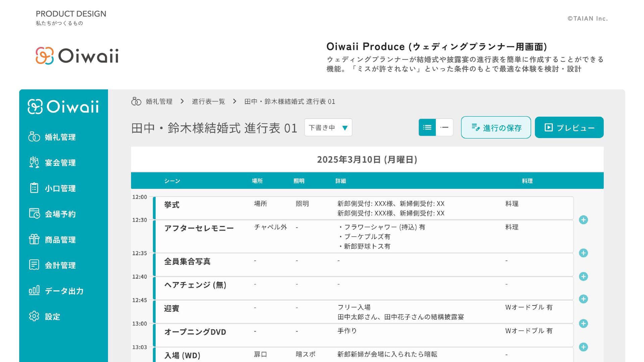Select the ヘアチェンジ (無) scene title

[x=195, y=285]
